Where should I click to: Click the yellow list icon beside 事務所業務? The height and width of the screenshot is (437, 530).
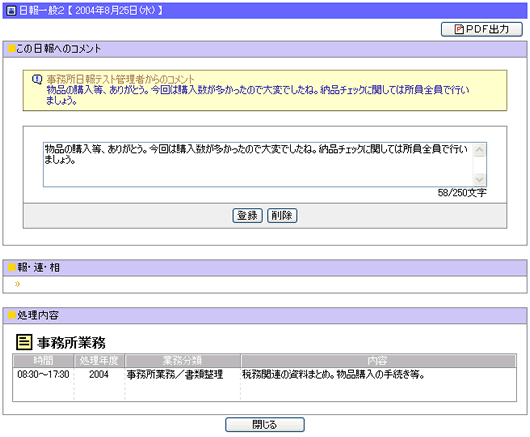24,342
